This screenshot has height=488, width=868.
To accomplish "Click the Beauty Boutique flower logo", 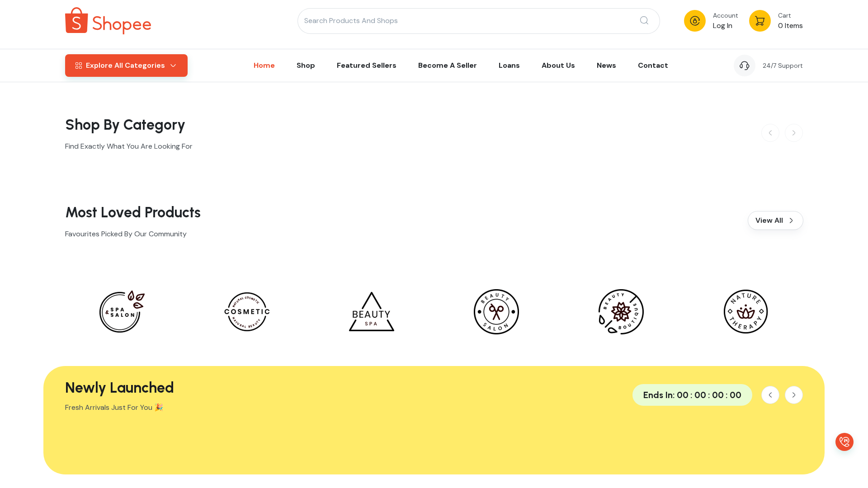I will click(621, 312).
